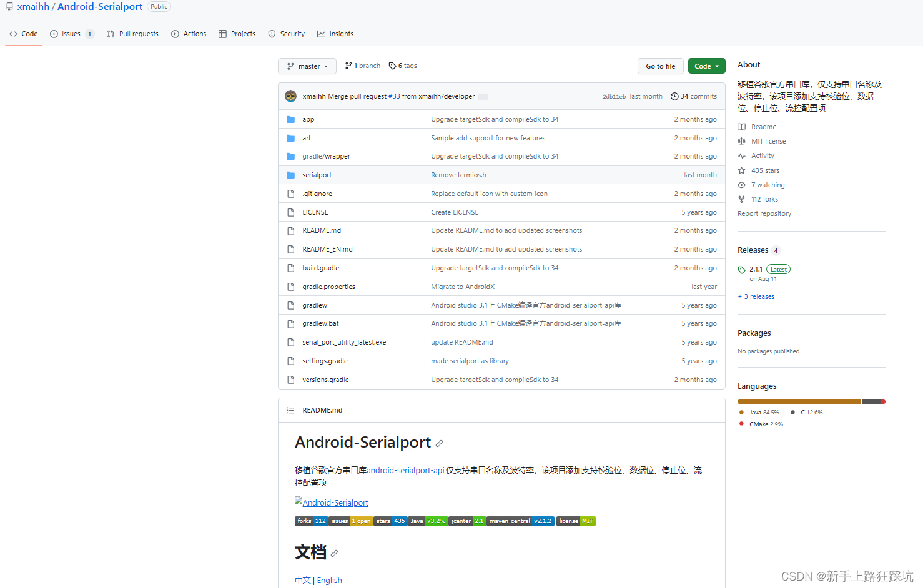The height and width of the screenshot is (588, 923).
Task: Click the anchor link icon beside 文档 heading
Action: click(x=334, y=553)
